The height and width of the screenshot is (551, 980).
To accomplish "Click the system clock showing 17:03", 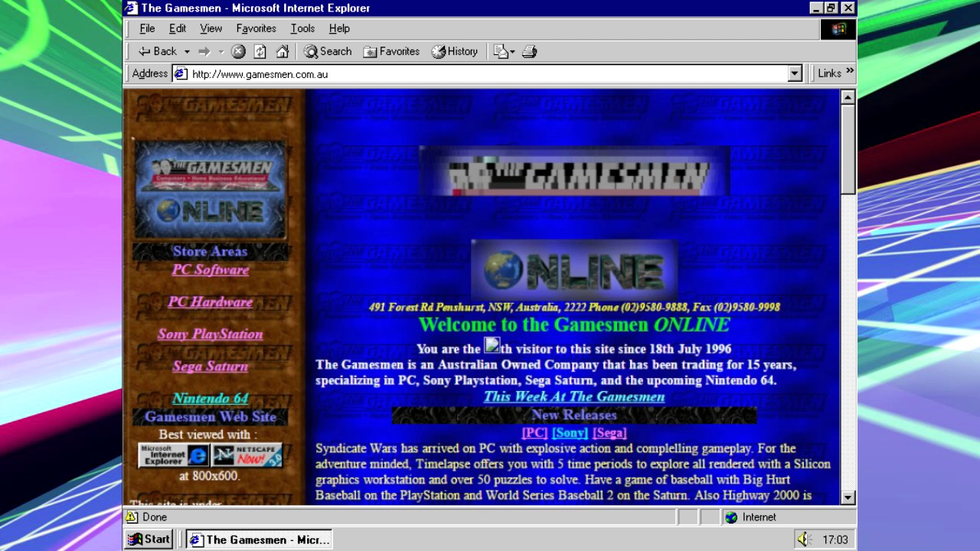I will [x=835, y=540].
